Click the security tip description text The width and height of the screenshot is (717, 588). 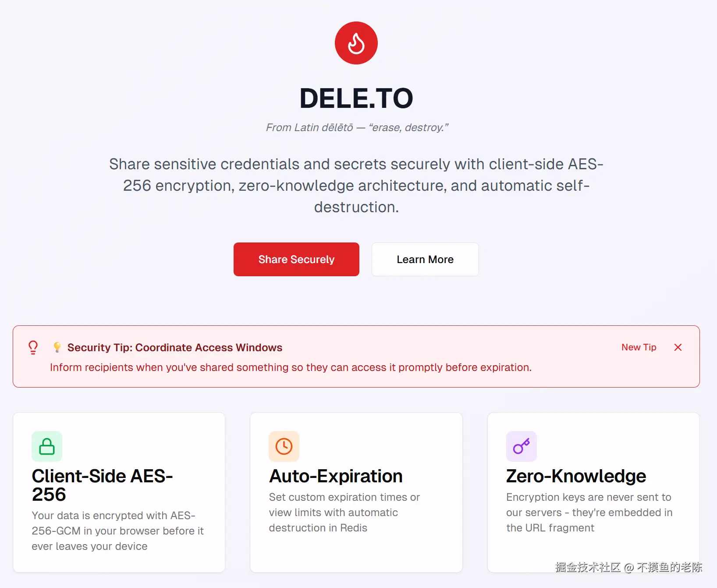point(290,367)
